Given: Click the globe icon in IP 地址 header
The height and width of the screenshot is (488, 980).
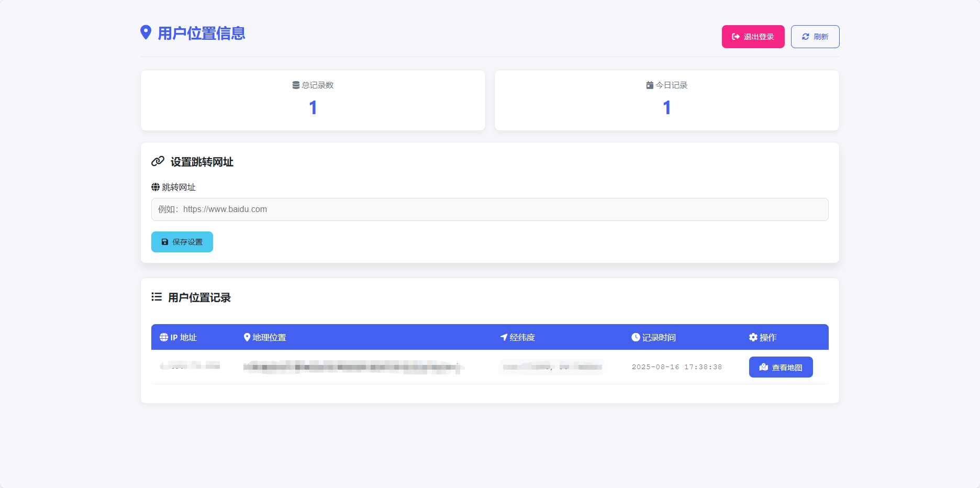Looking at the screenshot, I should pos(164,337).
